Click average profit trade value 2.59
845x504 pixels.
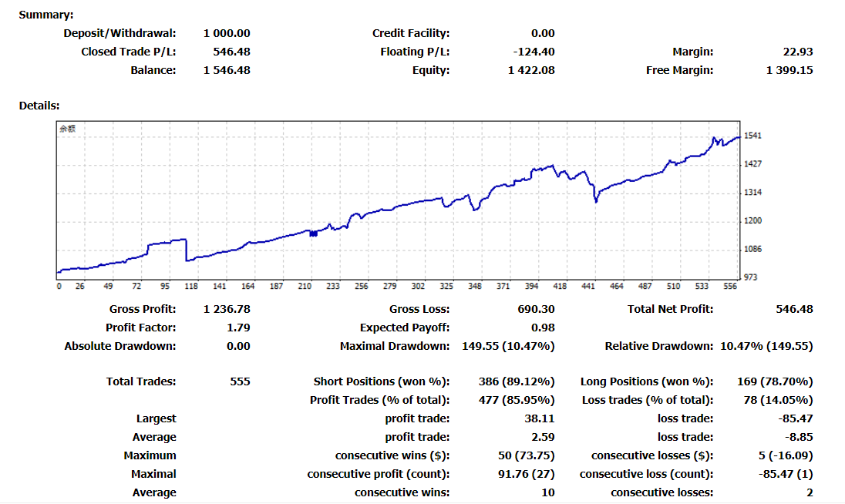[x=543, y=437]
